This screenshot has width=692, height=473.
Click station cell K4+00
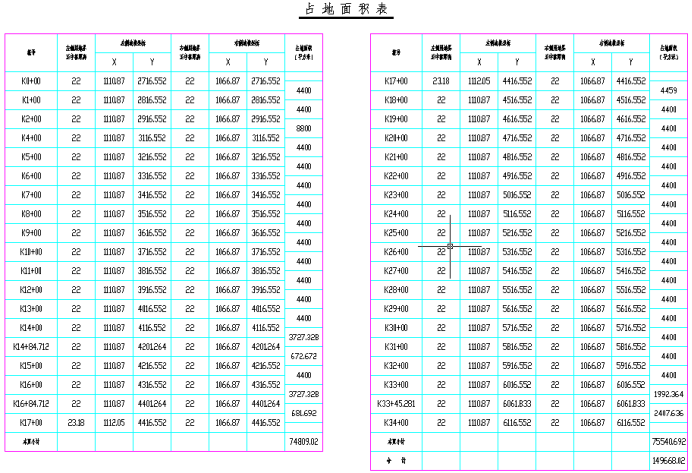(x=31, y=138)
